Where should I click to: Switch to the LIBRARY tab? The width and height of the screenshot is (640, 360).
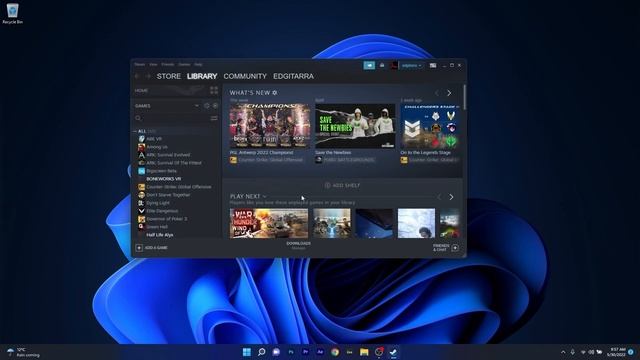202,76
